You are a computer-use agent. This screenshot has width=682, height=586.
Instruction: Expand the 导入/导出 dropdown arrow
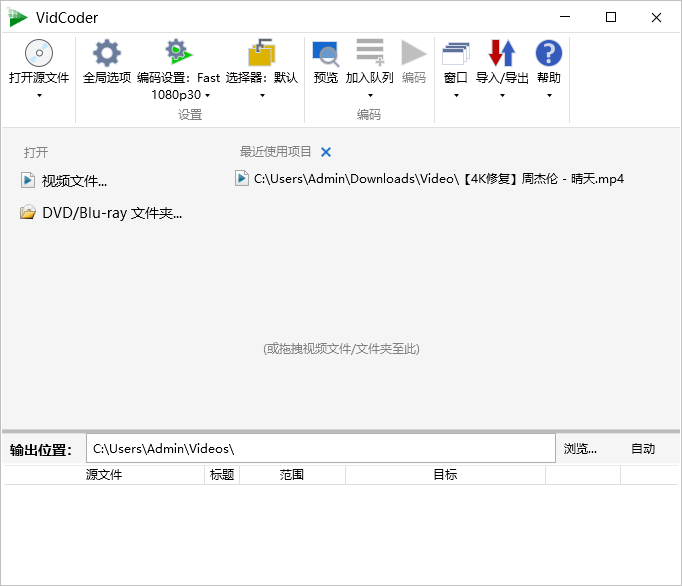click(x=502, y=95)
